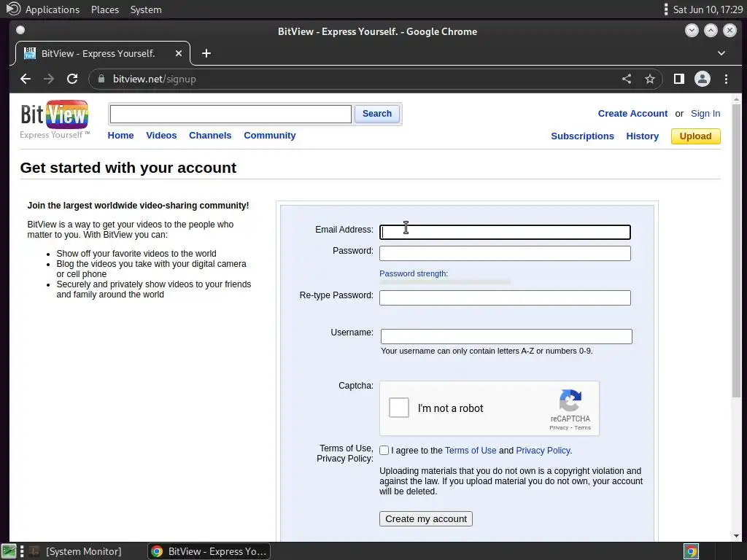The height and width of the screenshot is (560, 747).
Task: Open the Terms of Use link
Action: click(471, 451)
